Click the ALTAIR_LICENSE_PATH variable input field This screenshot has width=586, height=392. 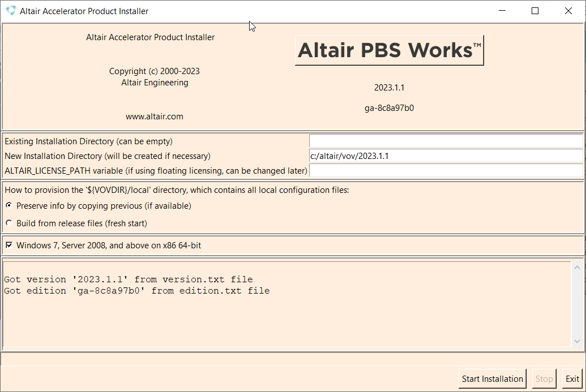446,171
